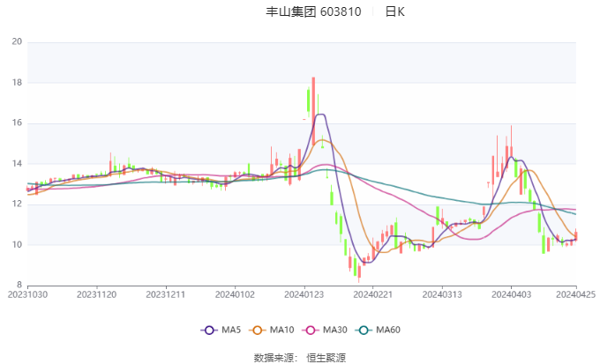Image resolution: width=600 pixels, height=364 pixels.
Task: Click x-axis date label 20240425
Action: [576, 294]
